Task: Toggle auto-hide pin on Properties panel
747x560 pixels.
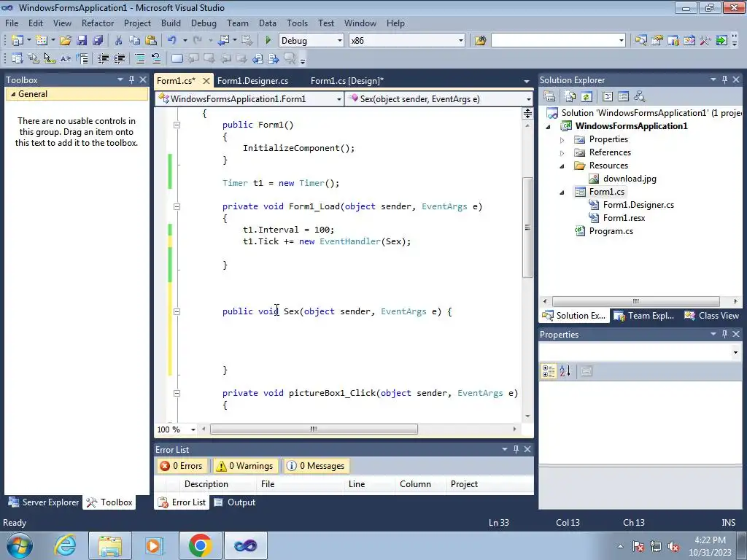Action: [724, 334]
